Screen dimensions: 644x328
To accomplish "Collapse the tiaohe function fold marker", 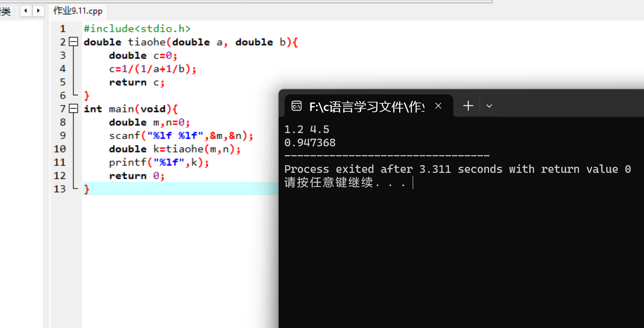I will (73, 41).
